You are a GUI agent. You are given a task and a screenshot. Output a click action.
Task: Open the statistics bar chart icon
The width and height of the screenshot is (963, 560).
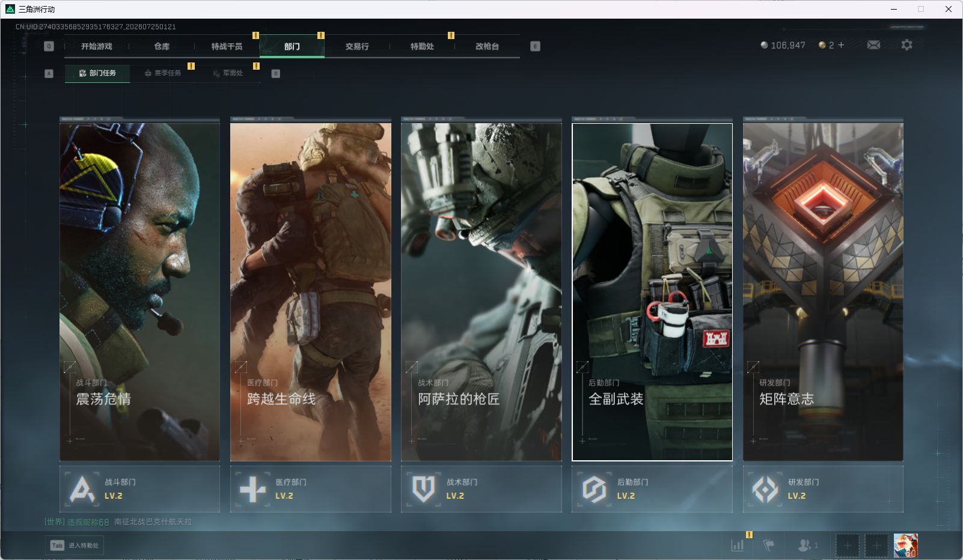click(738, 546)
